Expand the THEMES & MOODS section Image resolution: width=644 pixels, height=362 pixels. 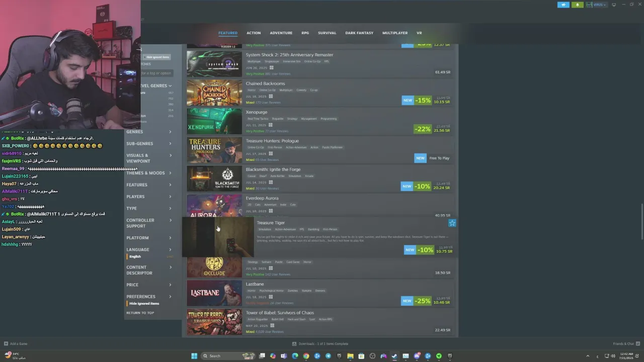(x=148, y=173)
